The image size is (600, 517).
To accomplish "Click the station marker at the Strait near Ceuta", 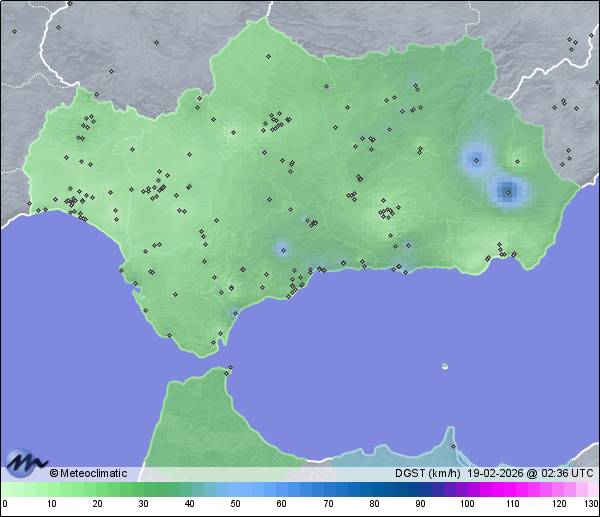I will pos(230,369).
